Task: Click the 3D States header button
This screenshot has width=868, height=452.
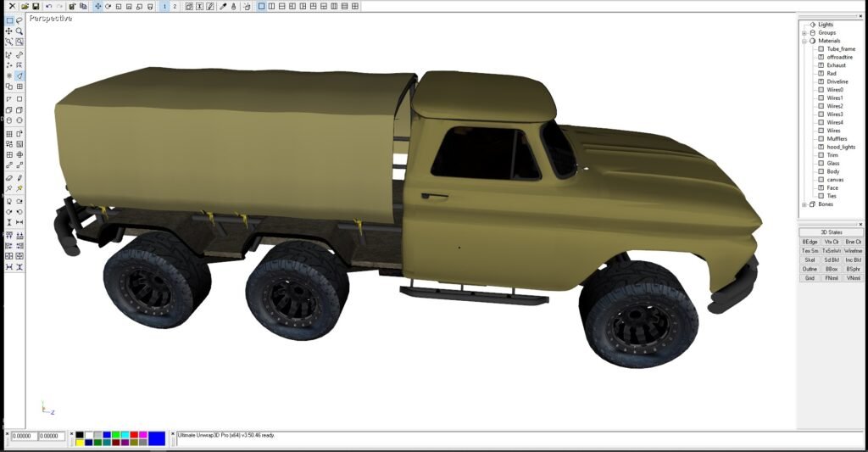Action: point(831,232)
